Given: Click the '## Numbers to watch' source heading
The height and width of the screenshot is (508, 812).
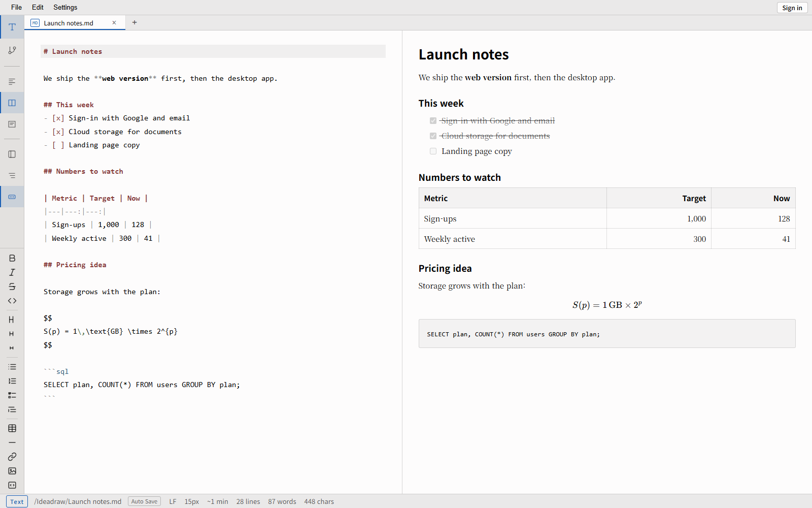Looking at the screenshot, I should coord(83,171).
